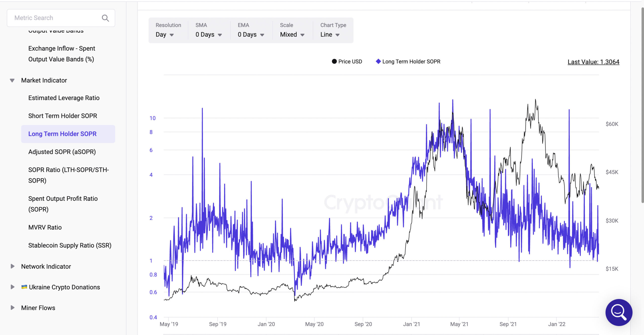Viewport: 644px width, 335px height.
Task: Toggle the Long Term Holder SOPR legend
Action: 408,62
